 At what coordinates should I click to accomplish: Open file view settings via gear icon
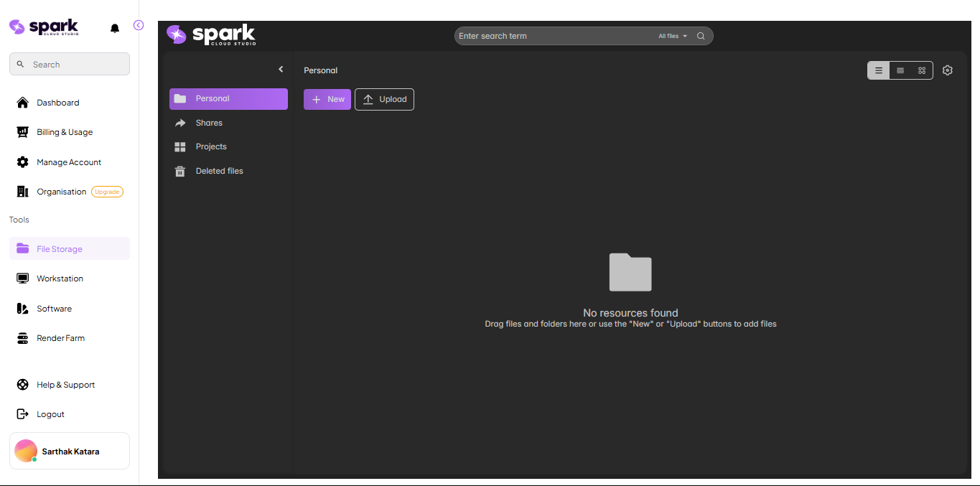(x=947, y=70)
